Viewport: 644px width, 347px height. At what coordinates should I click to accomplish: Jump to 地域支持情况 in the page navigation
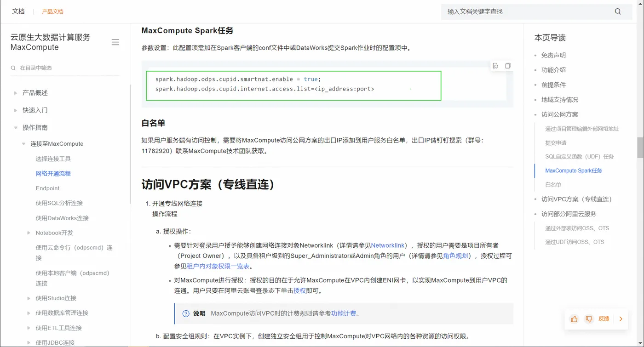(560, 100)
